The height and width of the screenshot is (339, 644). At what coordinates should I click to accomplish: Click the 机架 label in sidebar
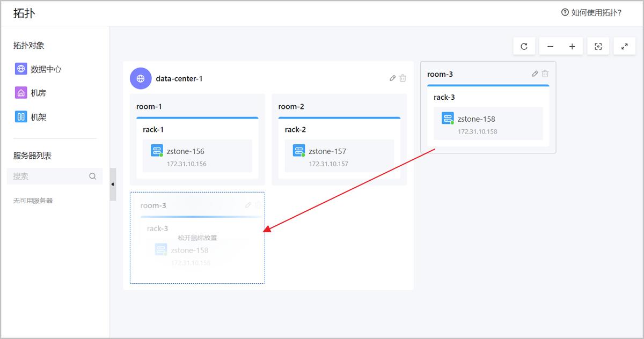click(39, 117)
